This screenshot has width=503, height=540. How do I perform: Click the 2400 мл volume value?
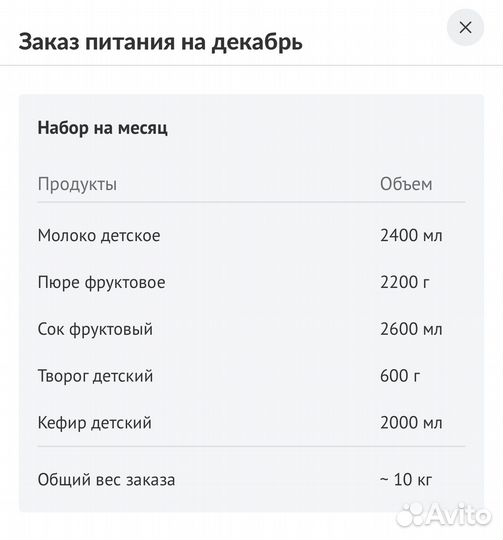pyautogui.click(x=411, y=236)
